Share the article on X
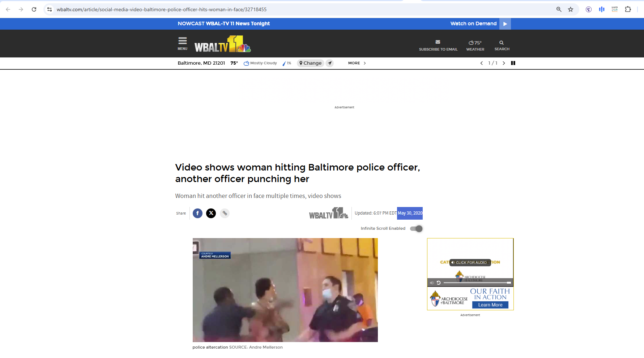The width and height of the screenshot is (644, 358). 211,213
